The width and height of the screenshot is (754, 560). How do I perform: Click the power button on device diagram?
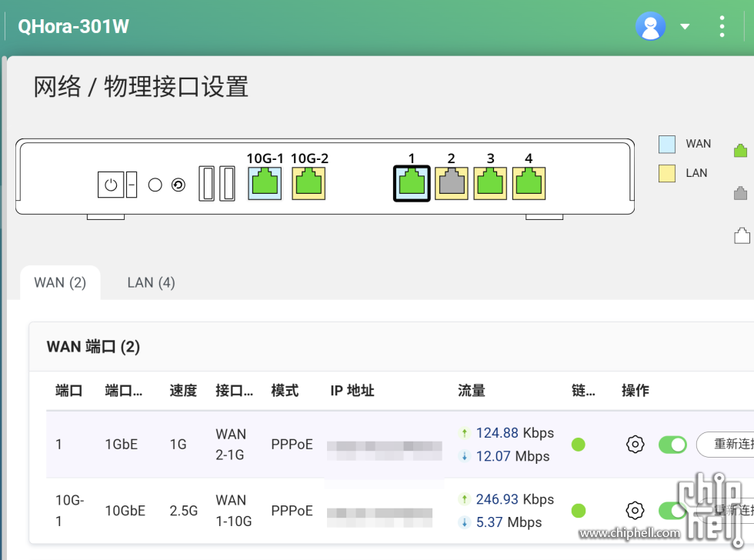pyautogui.click(x=111, y=185)
